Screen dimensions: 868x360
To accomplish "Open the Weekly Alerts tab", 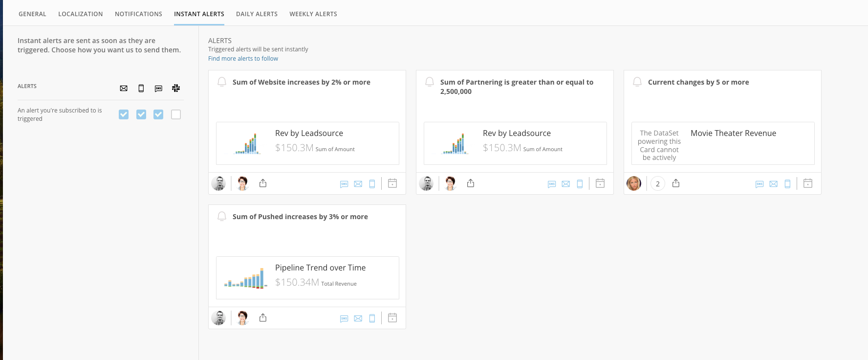I will pos(313,14).
